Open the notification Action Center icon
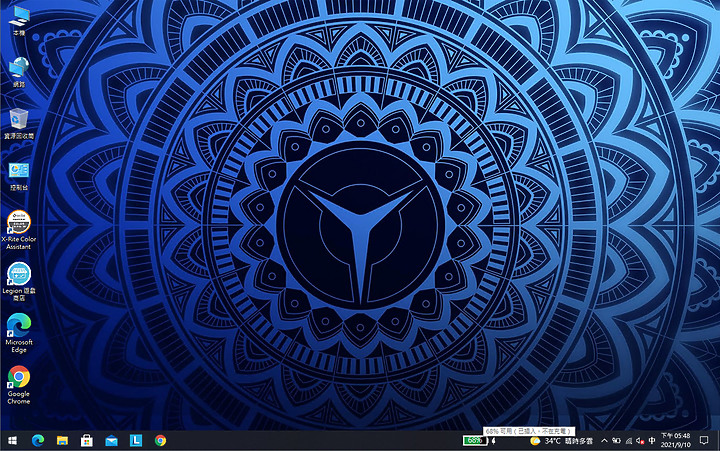The width and height of the screenshot is (720, 451). [x=704, y=441]
